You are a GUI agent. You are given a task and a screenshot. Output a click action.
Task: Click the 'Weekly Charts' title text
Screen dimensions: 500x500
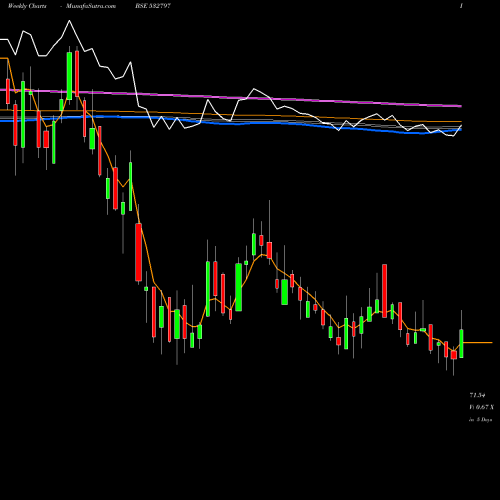(x=27, y=6)
